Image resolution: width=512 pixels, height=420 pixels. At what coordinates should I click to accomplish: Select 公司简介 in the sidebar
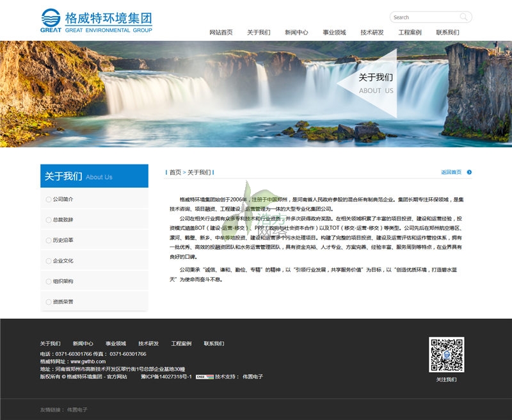click(x=63, y=199)
